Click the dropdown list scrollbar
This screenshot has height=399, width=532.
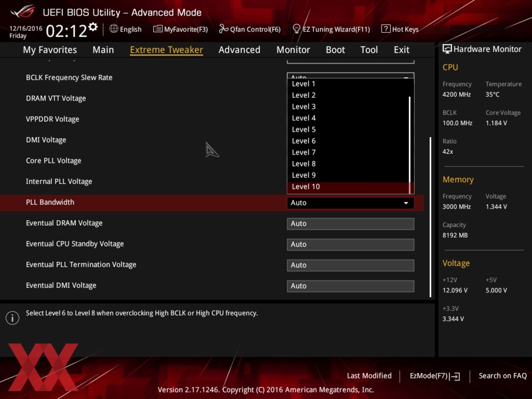410,145
